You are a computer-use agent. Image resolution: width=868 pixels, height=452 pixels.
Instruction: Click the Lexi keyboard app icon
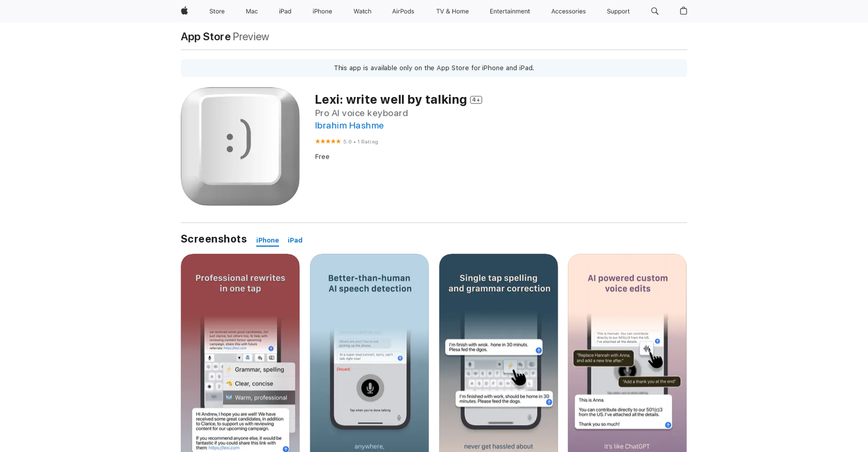click(x=240, y=146)
